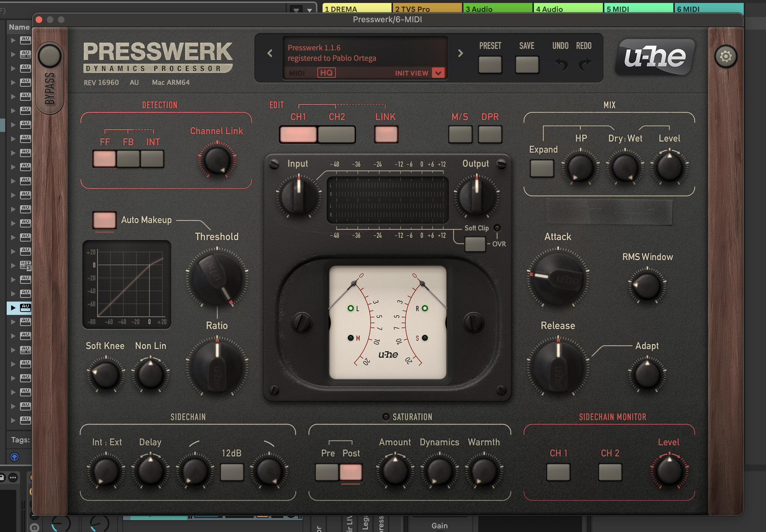Viewport: 766px width, 532px height.
Task: Turn the Dry:Wet mix knob
Action: 625,167
